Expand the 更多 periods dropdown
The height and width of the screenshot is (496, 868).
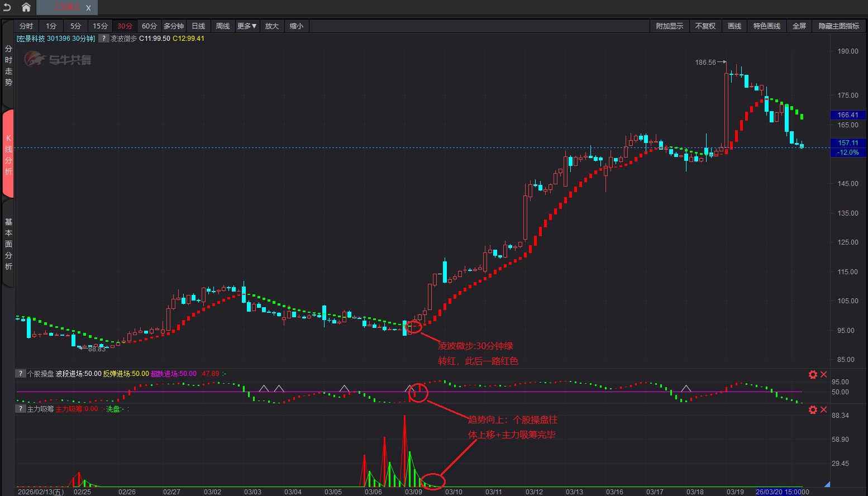[247, 26]
